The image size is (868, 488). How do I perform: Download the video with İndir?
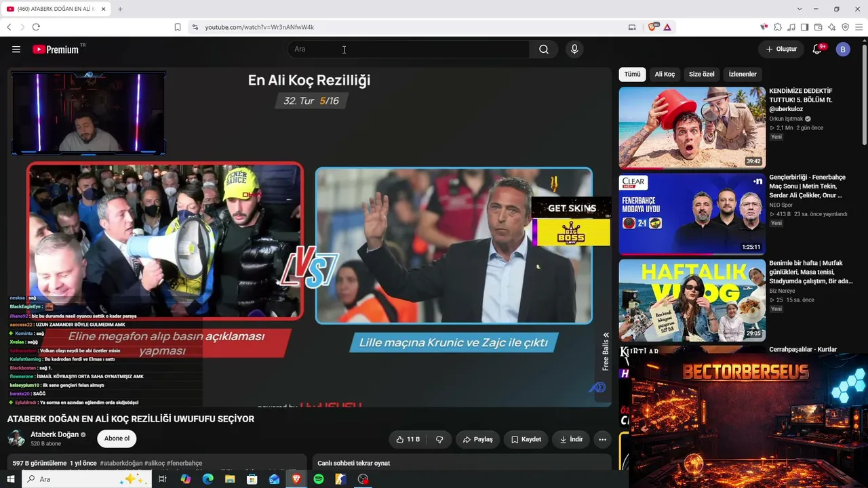click(571, 439)
